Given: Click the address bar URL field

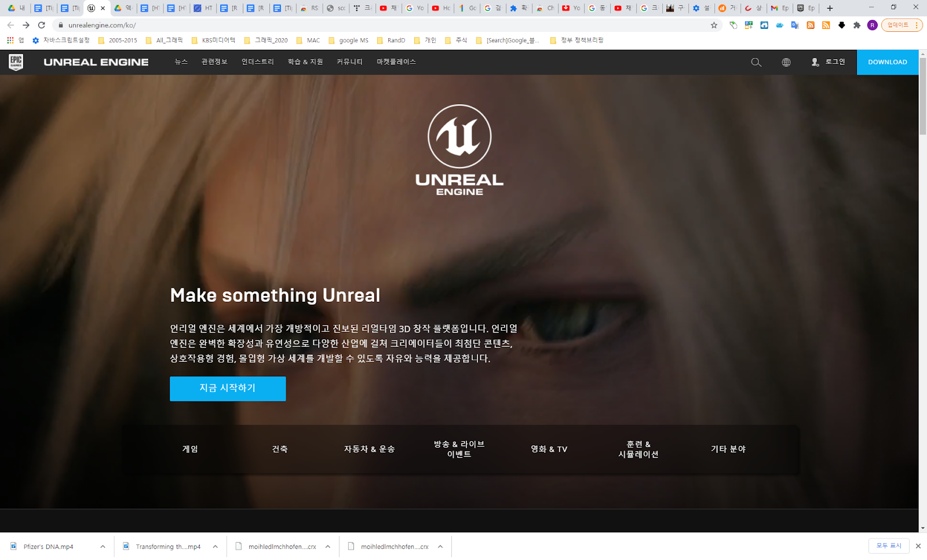Looking at the screenshot, I should point(382,25).
